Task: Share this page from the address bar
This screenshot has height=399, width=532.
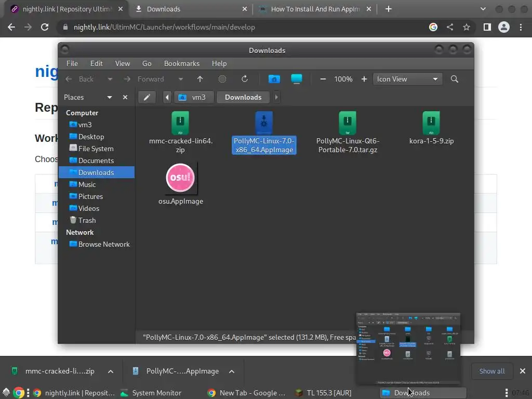Action: 450,27
